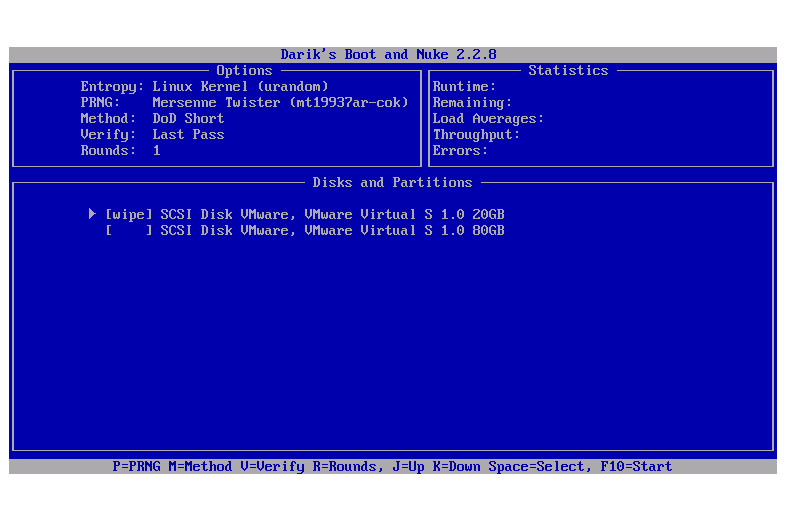Viewport: 786px width, 524px height.
Task: Click the Load Averages statistic label
Action: click(x=489, y=118)
